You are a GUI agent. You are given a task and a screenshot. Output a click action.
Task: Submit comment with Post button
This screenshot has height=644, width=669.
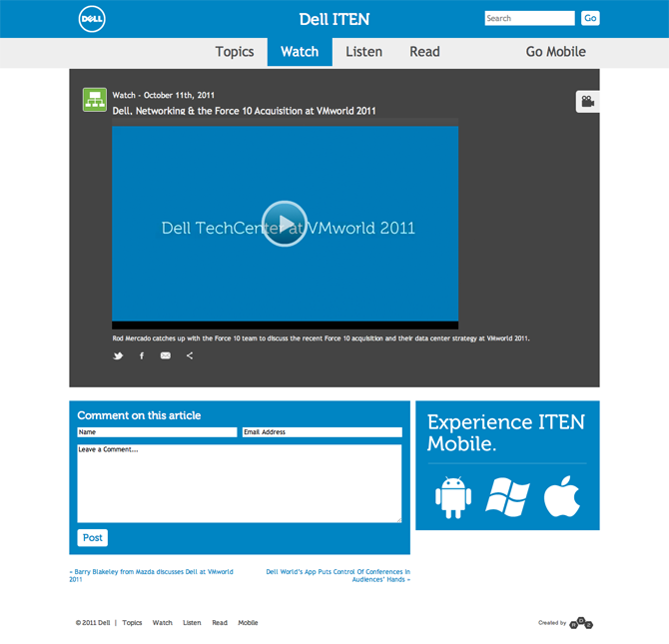pyautogui.click(x=93, y=538)
